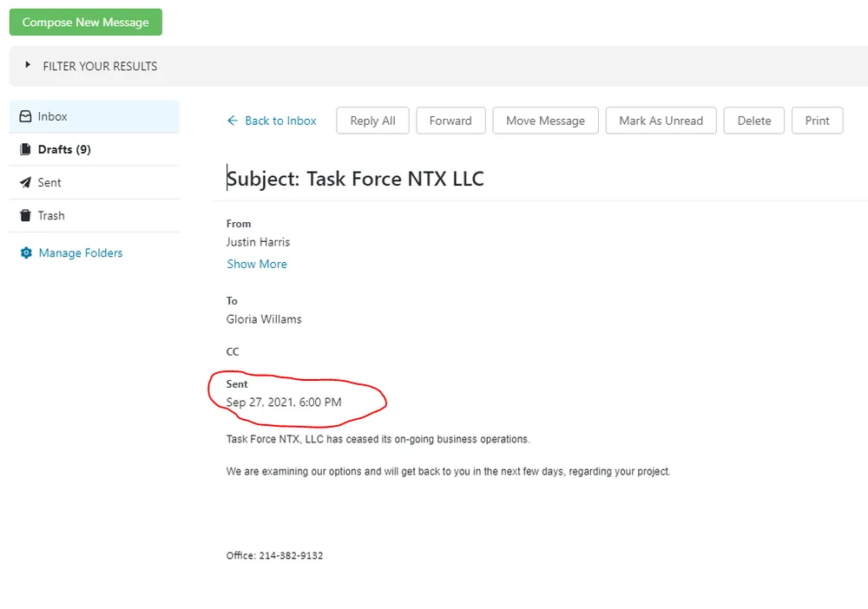
Task: Expand the FILTER YOUR RESULTS section
Action: coord(100,66)
